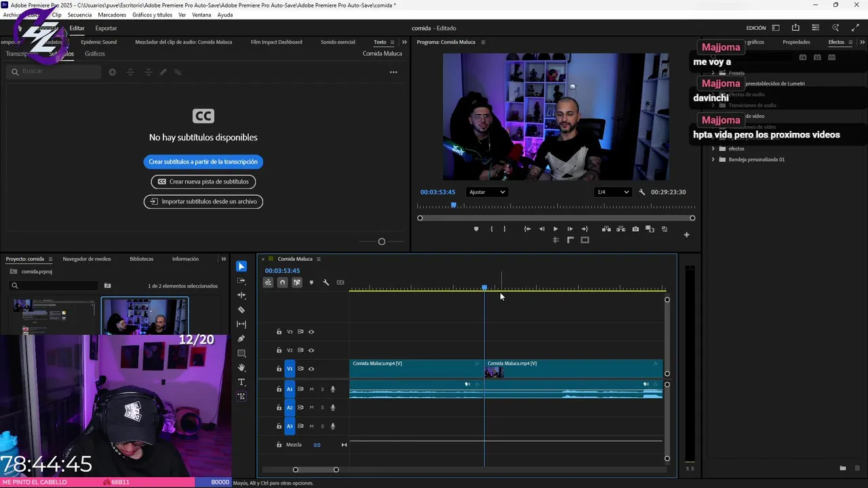This screenshot has height=488, width=868.
Task: Select the Rectangle shape tool
Action: pos(241,354)
